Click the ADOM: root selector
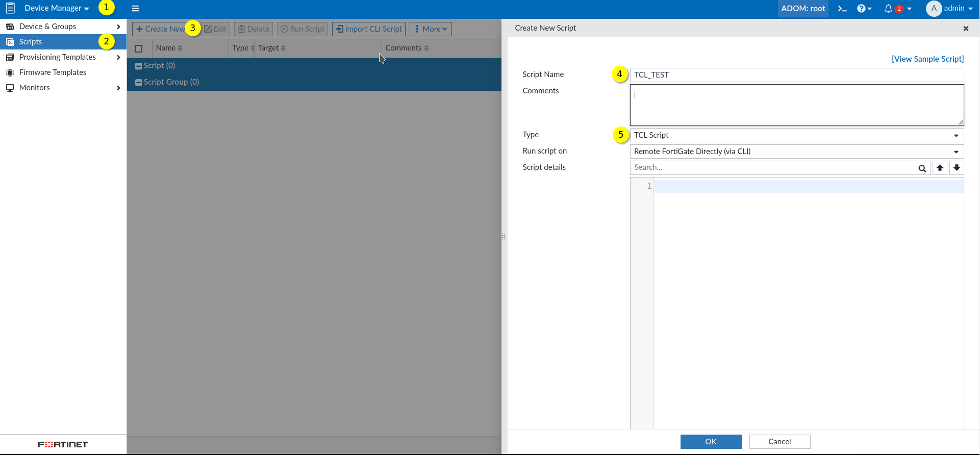The height and width of the screenshot is (455, 980). click(803, 9)
